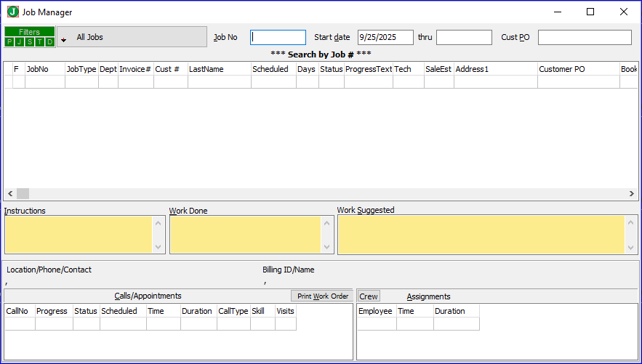Click the Employee column header in Assignments
Image resolution: width=642 pixels, height=364 pixels.
pos(377,311)
